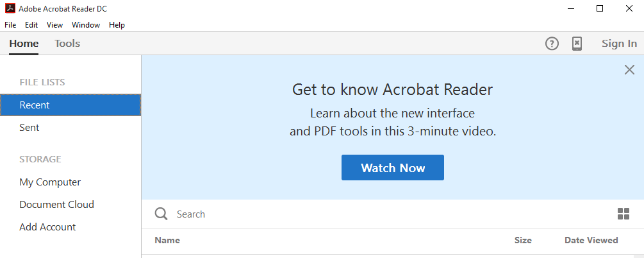Open the mobile link icon
Screen dimensions: 644x258
[x=577, y=44]
